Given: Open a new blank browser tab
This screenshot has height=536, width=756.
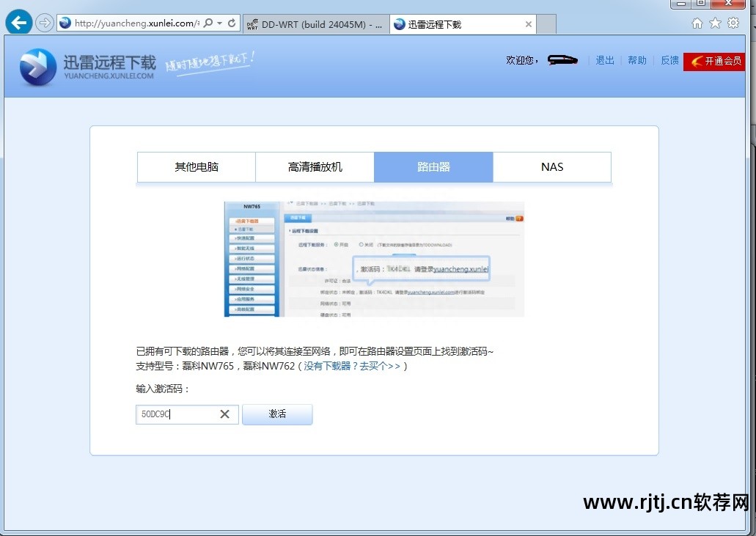Looking at the screenshot, I should pyautogui.click(x=546, y=25).
